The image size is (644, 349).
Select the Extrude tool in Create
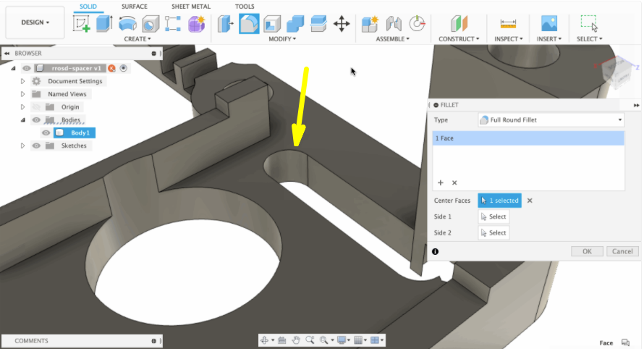104,24
